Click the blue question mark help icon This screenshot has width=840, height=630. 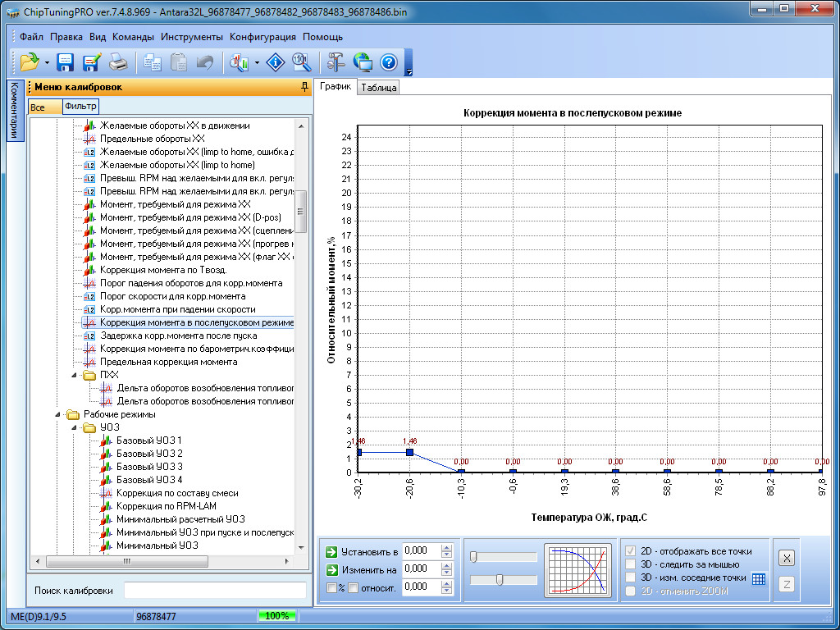(389, 62)
